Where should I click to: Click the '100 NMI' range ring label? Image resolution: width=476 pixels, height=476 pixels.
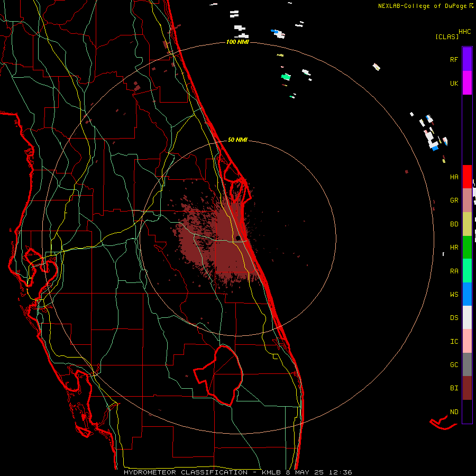pyautogui.click(x=237, y=42)
